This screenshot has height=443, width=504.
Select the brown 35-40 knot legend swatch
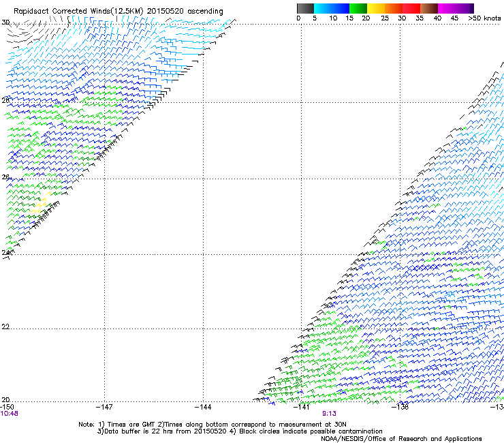[429, 8]
